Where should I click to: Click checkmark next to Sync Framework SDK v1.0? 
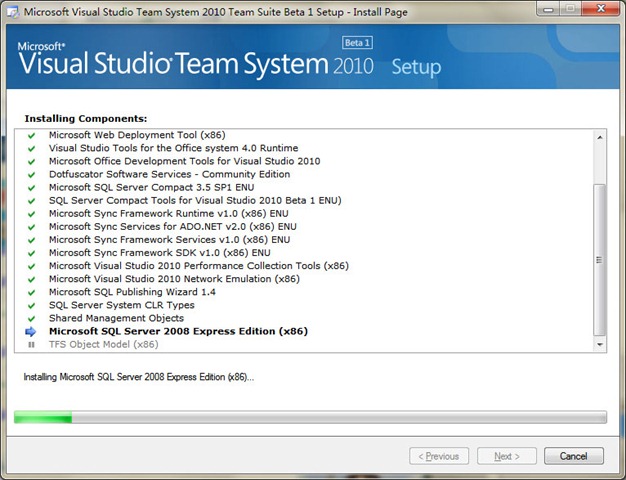point(31,254)
